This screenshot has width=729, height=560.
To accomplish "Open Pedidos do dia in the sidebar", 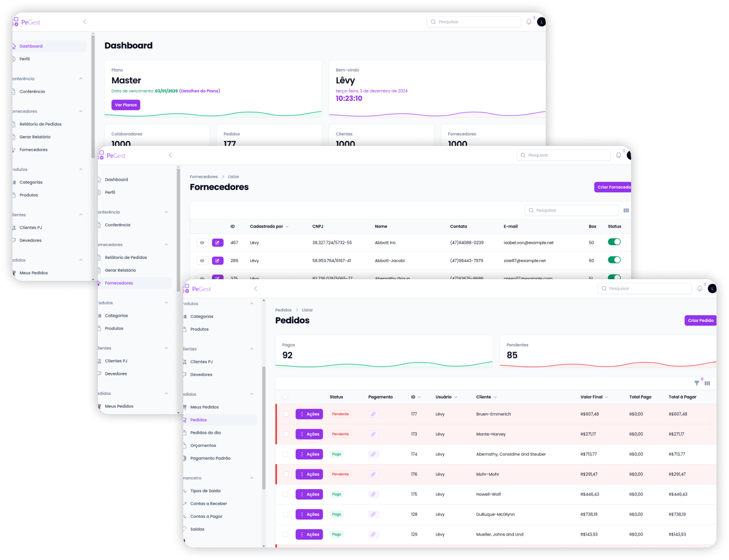I will pos(205,433).
